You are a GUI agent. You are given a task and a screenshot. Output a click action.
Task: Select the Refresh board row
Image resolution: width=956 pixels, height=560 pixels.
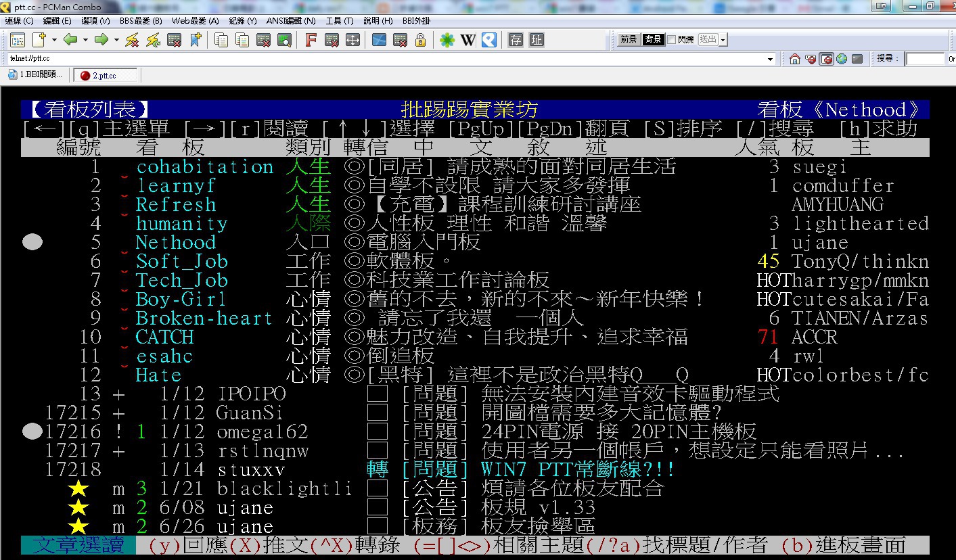[x=475, y=204]
